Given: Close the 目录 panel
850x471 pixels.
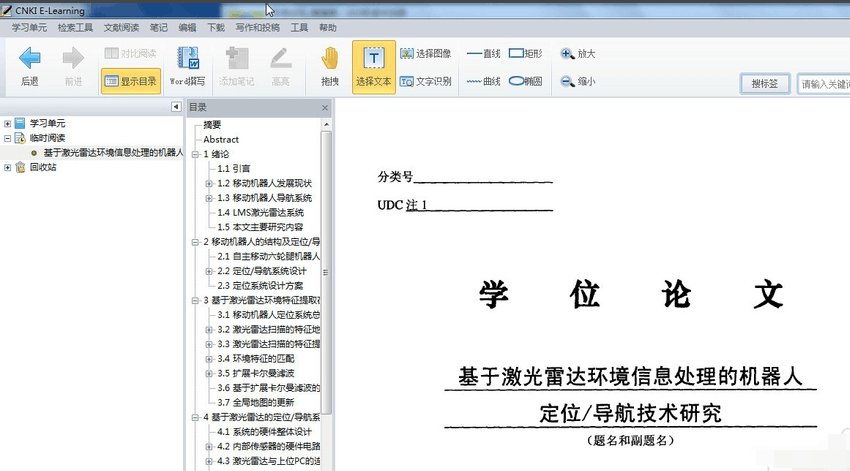Looking at the screenshot, I should pos(325,108).
